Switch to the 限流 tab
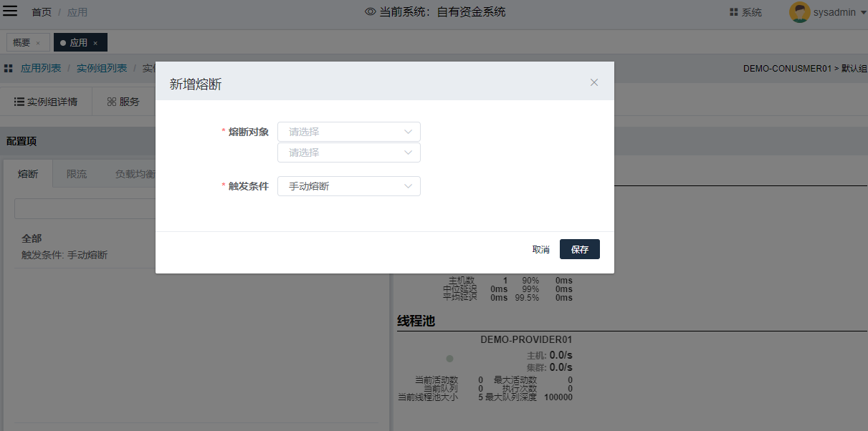The image size is (868, 431). [x=77, y=174]
